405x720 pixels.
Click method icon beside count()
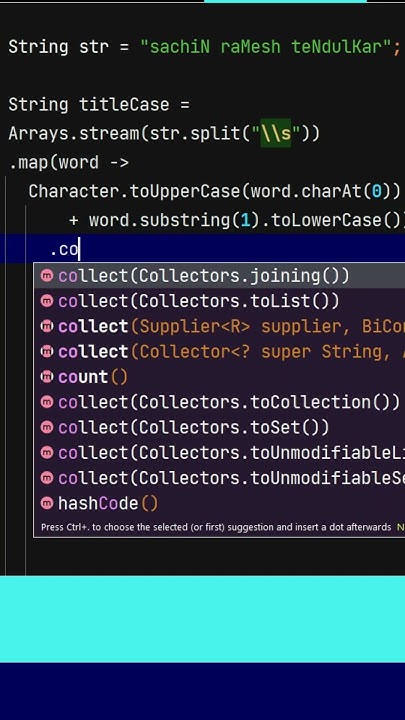(x=47, y=377)
